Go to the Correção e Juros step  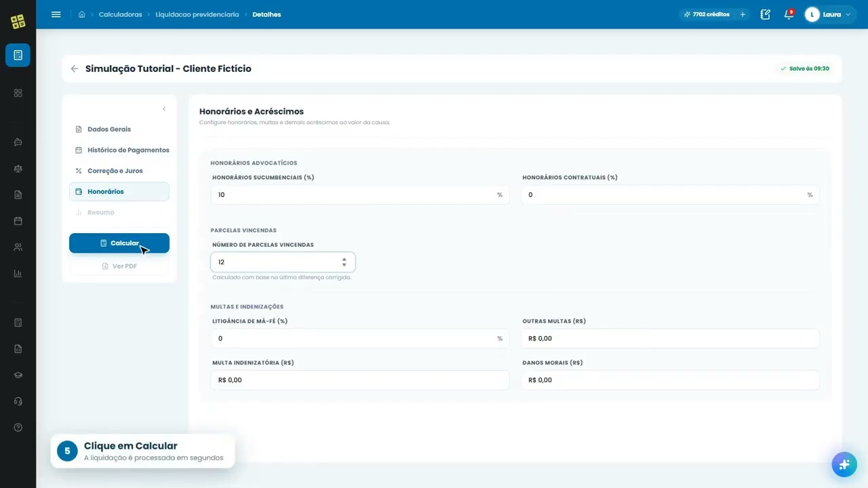pyautogui.click(x=119, y=171)
